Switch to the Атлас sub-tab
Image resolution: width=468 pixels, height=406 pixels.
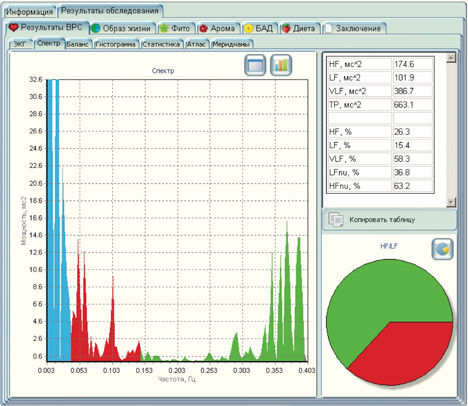tap(197, 44)
